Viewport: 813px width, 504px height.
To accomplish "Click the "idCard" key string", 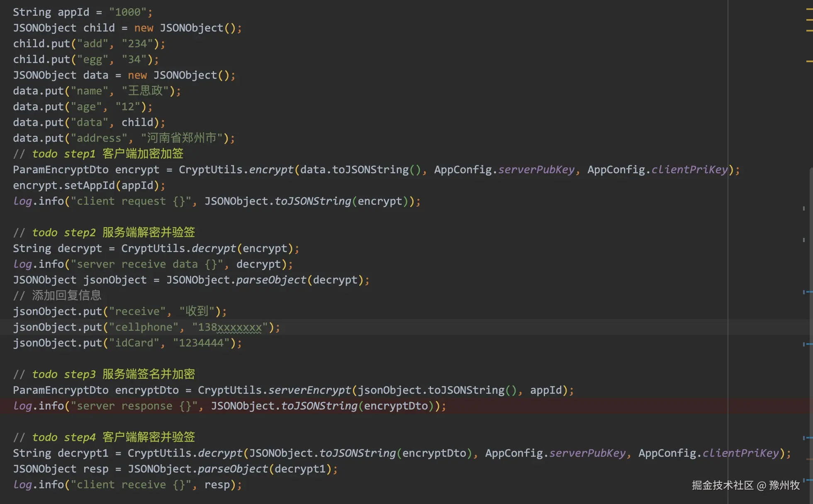I will click(x=134, y=343).
